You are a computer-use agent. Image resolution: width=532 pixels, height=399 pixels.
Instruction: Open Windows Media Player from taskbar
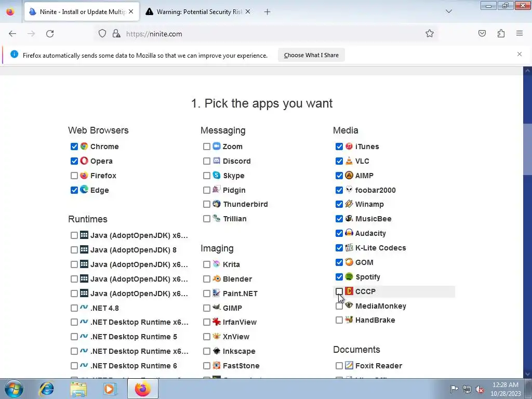pyautogui.click(x=110, y=389)
